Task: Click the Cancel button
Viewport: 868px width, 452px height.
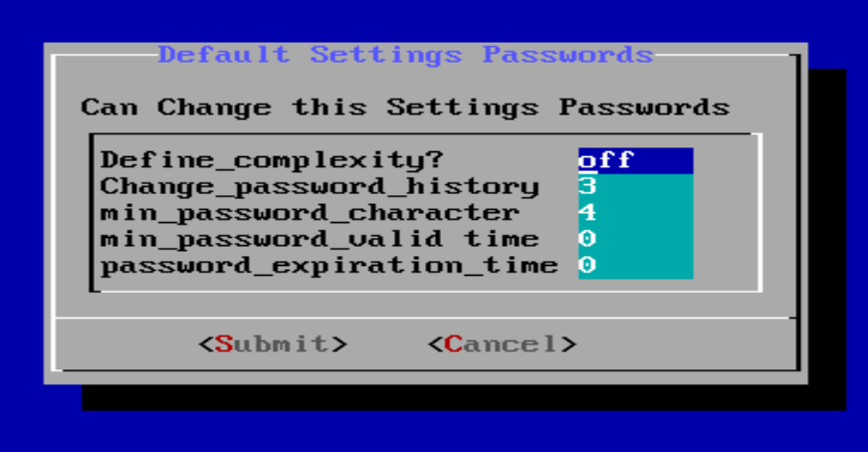Action: click(502, 344)
